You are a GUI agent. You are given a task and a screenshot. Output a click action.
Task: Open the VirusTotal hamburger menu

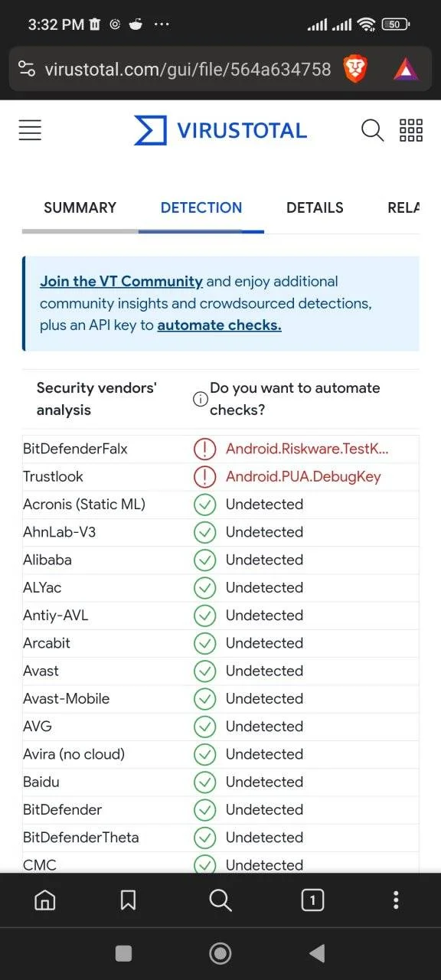pos(30,130)
